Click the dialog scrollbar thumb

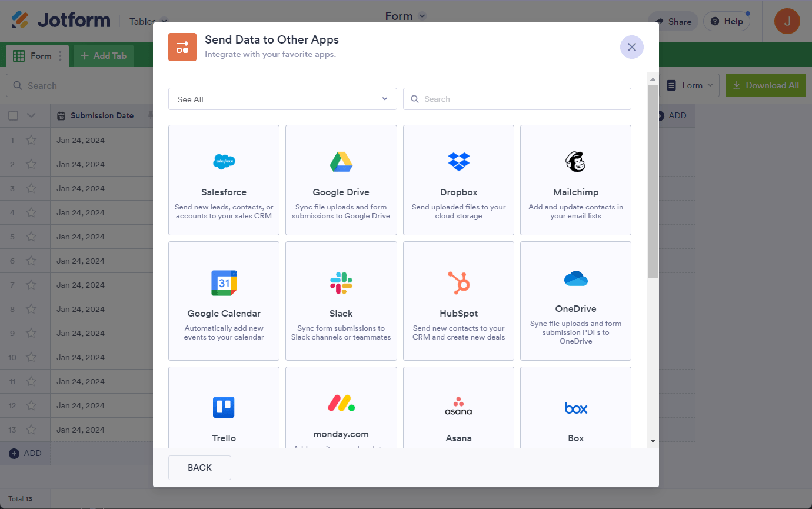[x=653, y=181]
